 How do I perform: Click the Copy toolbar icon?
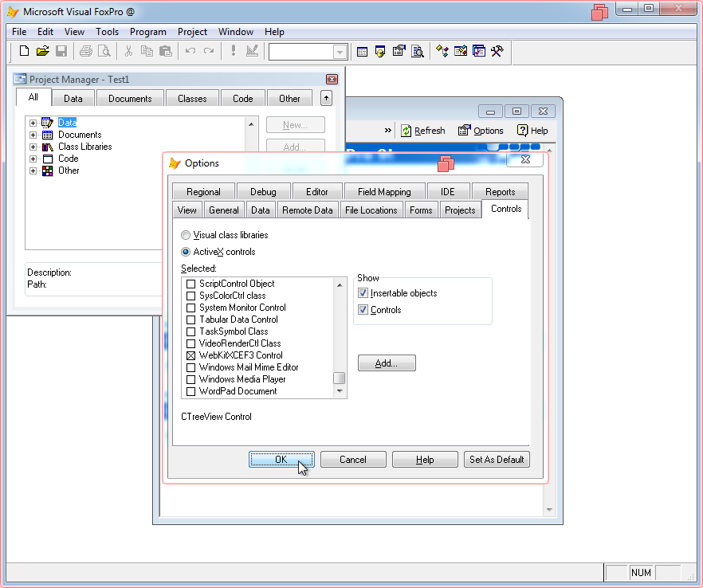(147, 51)
